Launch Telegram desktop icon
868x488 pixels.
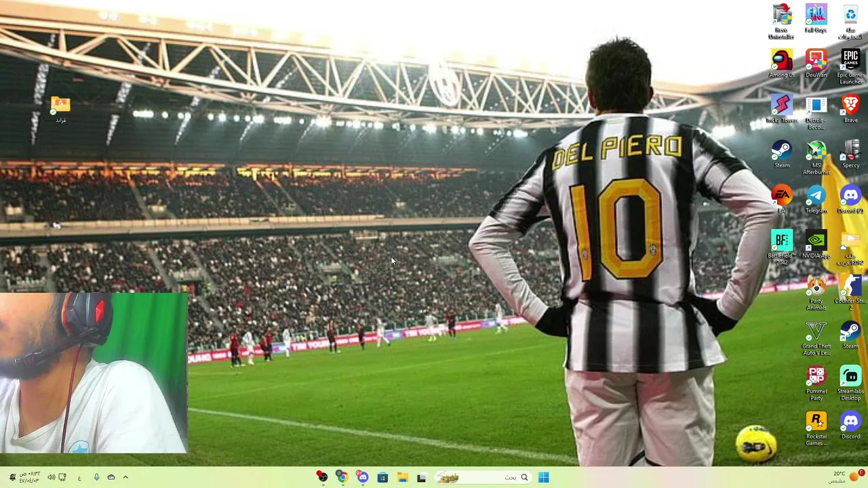[x=816, y=199]
